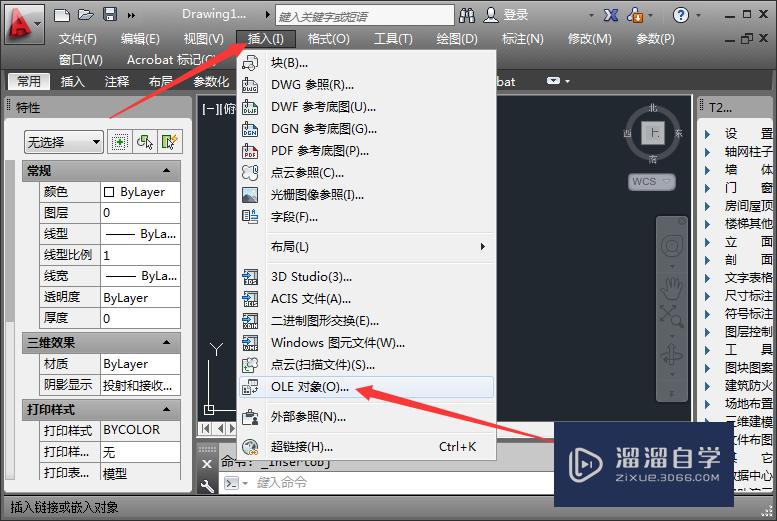Toggle the PICKADD value button in properties
The width and height of the screenshot is (777, 521).
pos(119,142)
